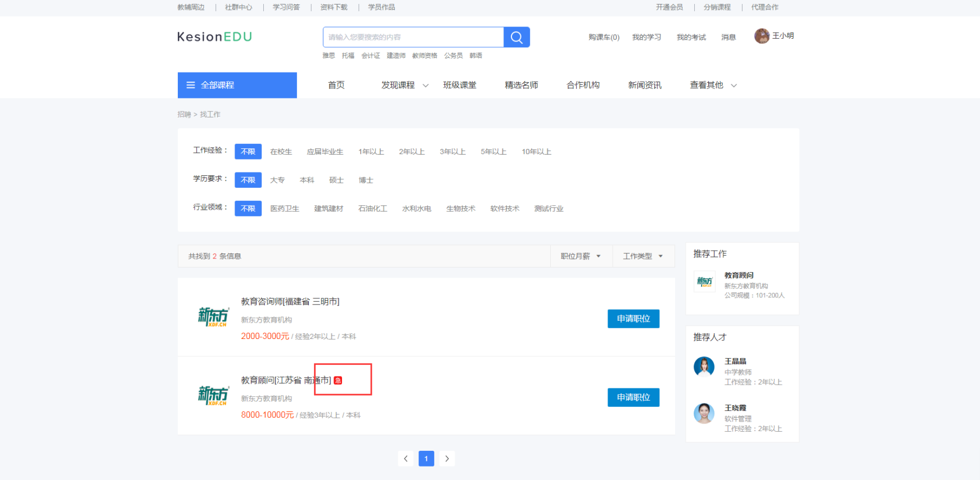The width and height of the screenshot is (980, 480).
Task: Open the 职位月薪 dropdown
Action: (581, 256)
